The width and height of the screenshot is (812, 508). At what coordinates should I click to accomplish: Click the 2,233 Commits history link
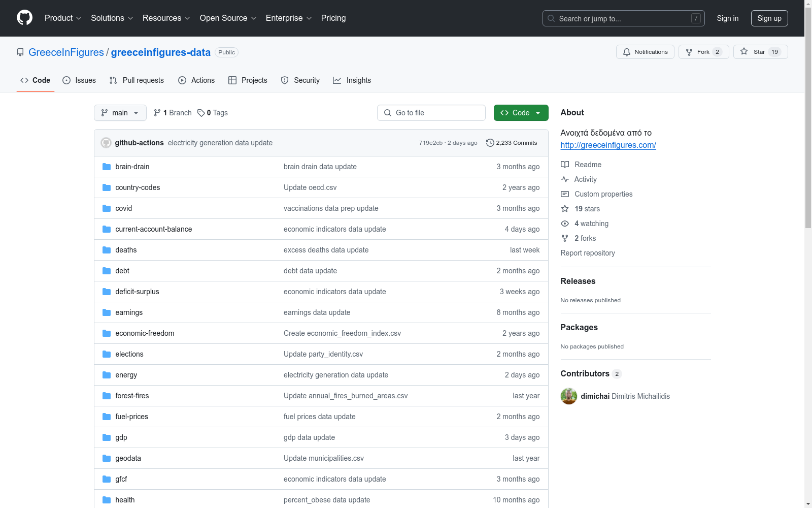click(512, 143)
